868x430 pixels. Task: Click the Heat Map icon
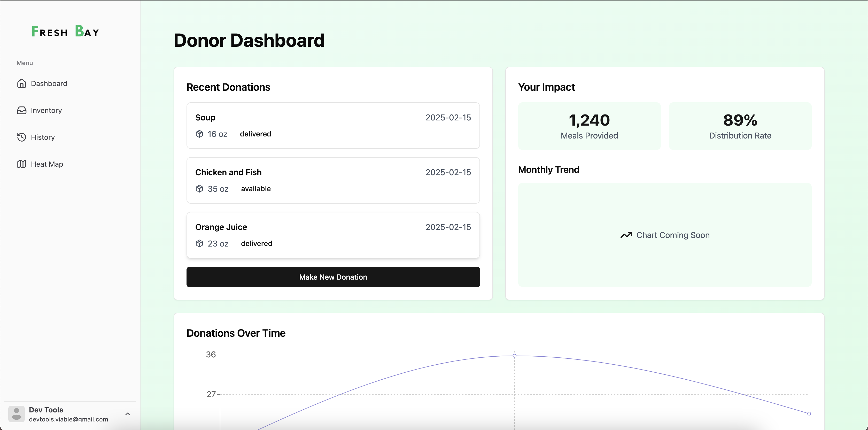21,164
